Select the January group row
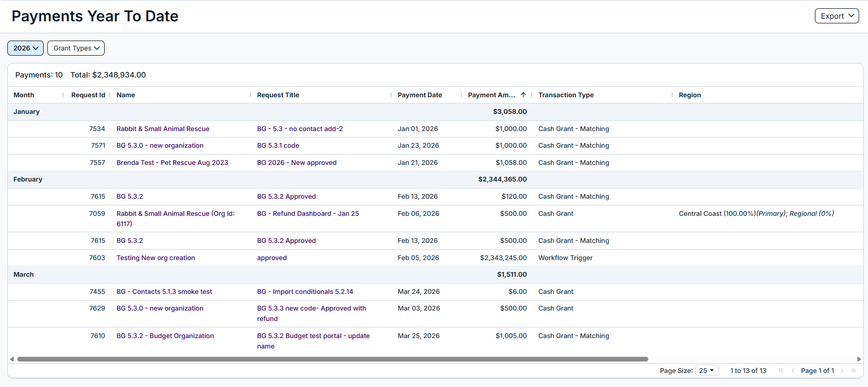Screen dimensions: 868x387 click(x=435, y=111)
